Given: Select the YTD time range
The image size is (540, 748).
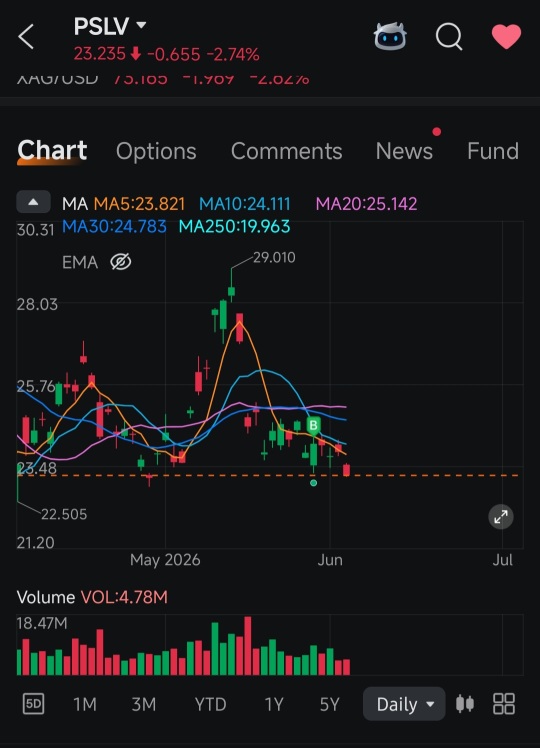Looking at the screenshot, I should [210, 704].
